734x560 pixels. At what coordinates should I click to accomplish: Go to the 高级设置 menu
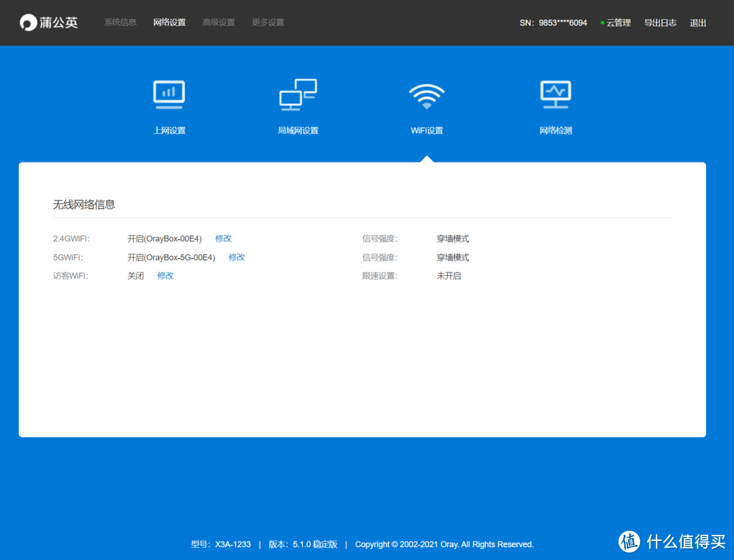coord(218,22)
